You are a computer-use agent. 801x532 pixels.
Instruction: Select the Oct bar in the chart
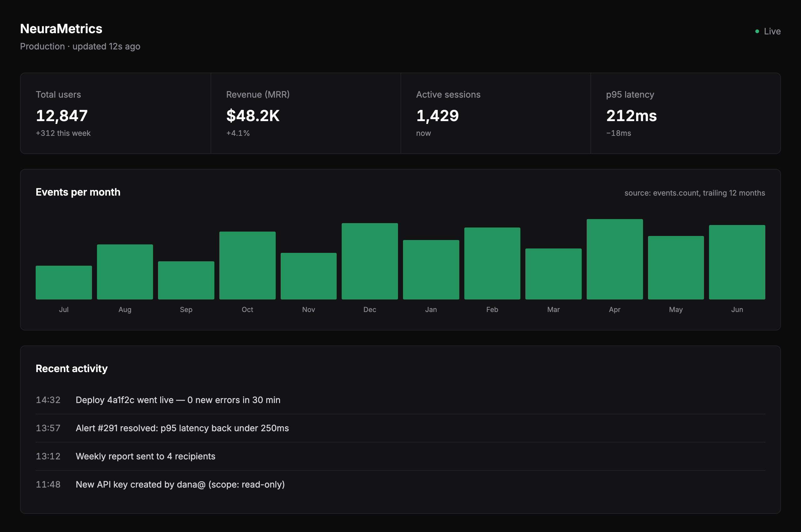coord(247,265)
